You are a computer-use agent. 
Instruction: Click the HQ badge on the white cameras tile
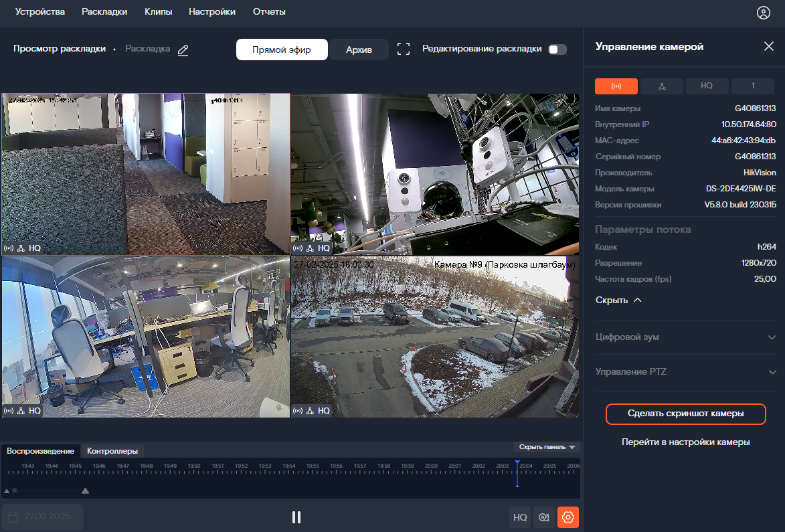click(x=324, y=248)
